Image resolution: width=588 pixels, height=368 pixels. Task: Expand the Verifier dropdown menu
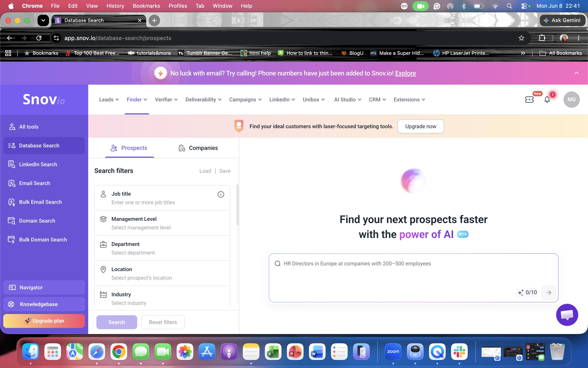tap(166, 100)
